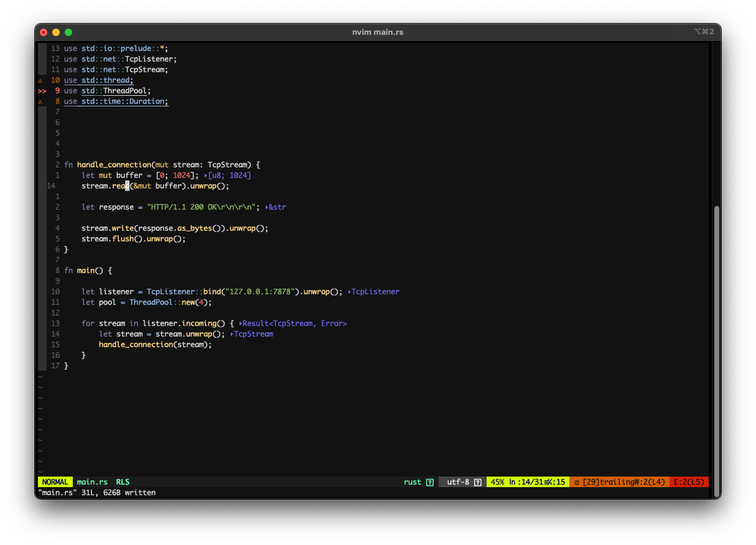Click the main.rs filename in the statusline

(x=92, y=482)
